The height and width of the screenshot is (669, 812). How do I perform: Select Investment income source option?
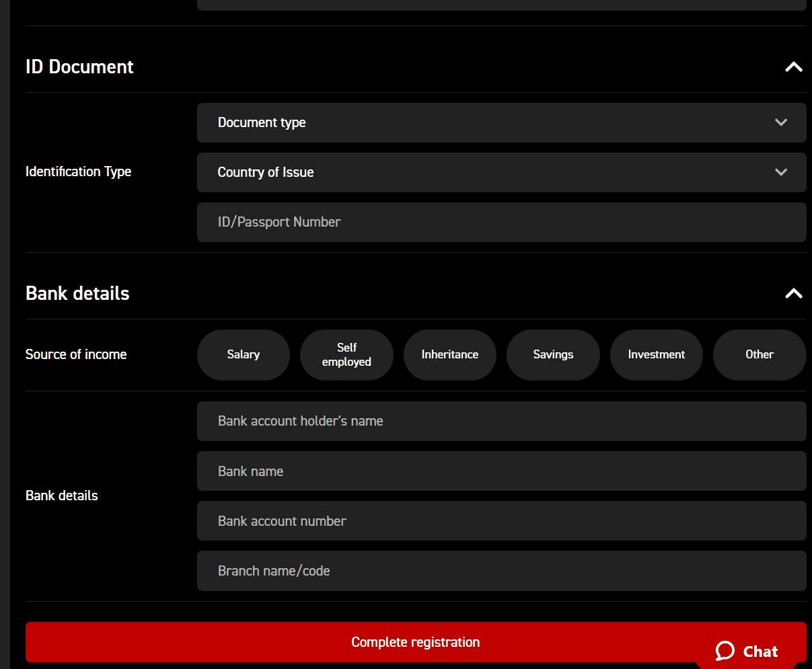[x=656, y=354]
